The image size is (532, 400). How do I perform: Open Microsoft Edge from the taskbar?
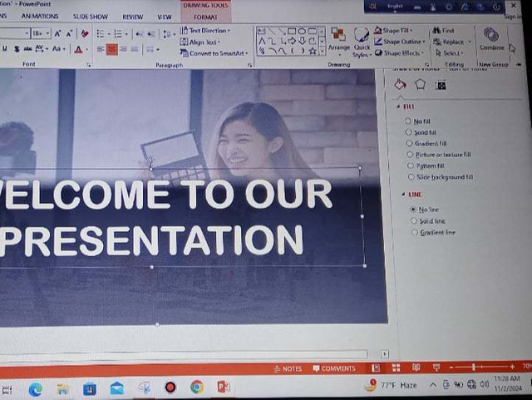36,389
